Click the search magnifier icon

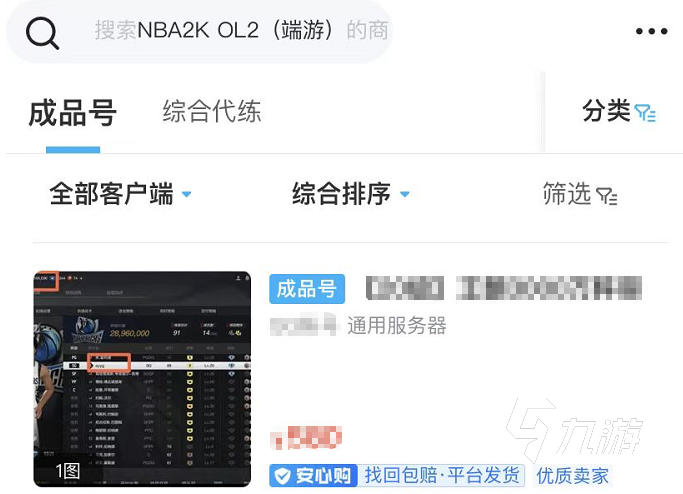tap(42, 33)
